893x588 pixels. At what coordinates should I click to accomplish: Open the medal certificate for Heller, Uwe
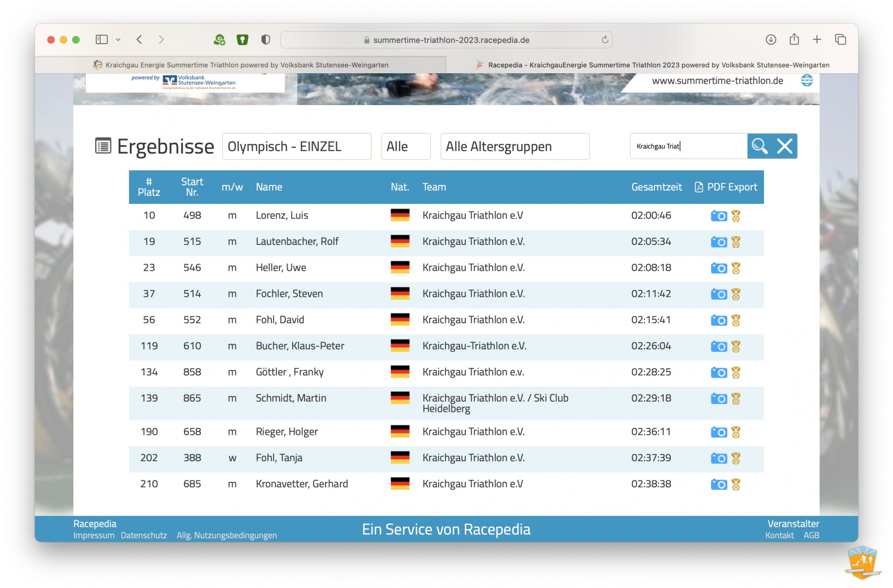click(x=736, y=268)
